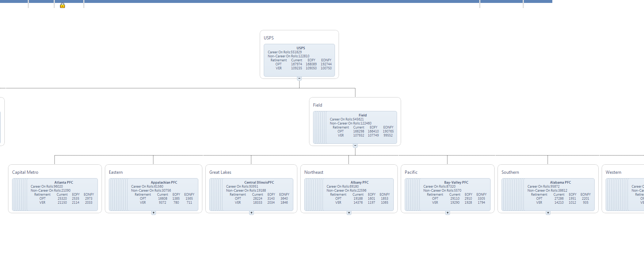Click Albany PFC OPT current value 19188
644x257 pixels.
pos(358,199)
